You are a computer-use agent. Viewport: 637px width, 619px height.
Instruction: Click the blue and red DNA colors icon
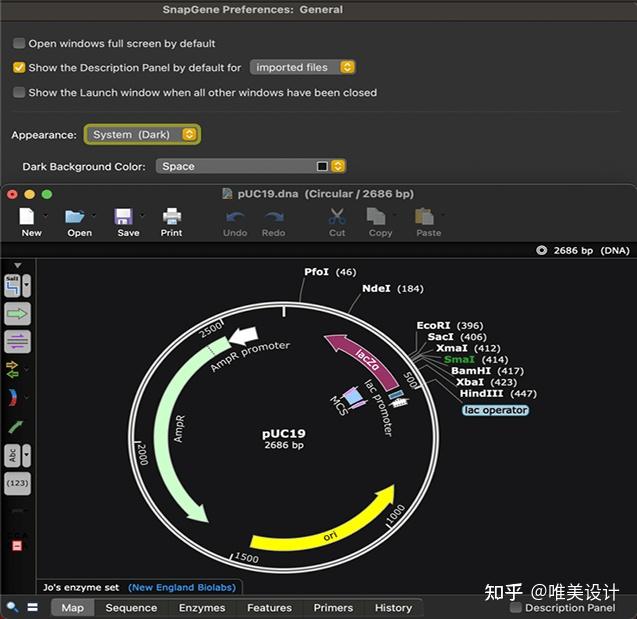[13, 397]
